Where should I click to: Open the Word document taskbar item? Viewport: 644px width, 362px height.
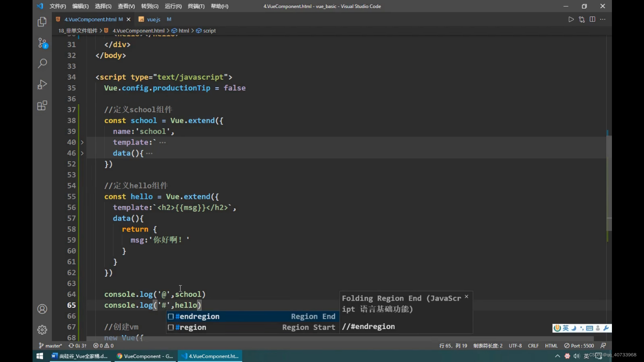click(x=79, y=356)
